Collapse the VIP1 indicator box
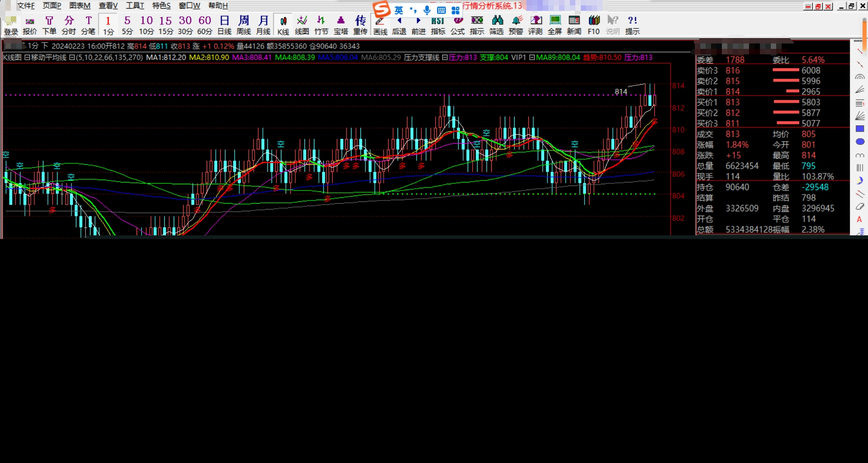 [532, 57]
